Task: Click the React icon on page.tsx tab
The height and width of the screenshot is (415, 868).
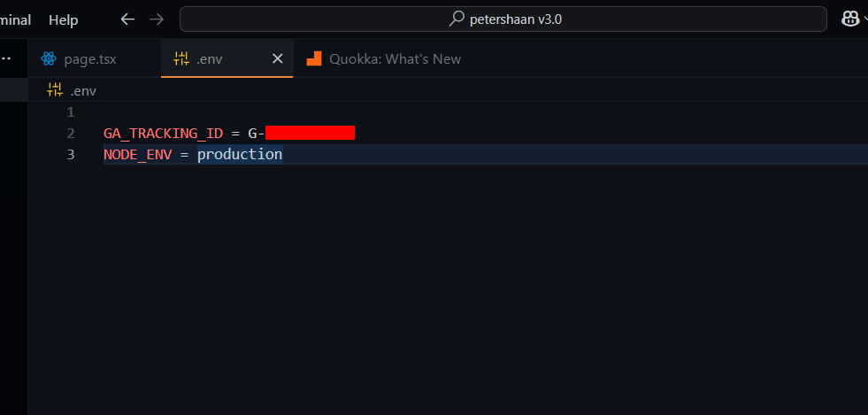Action: click(x=49, y=58)
